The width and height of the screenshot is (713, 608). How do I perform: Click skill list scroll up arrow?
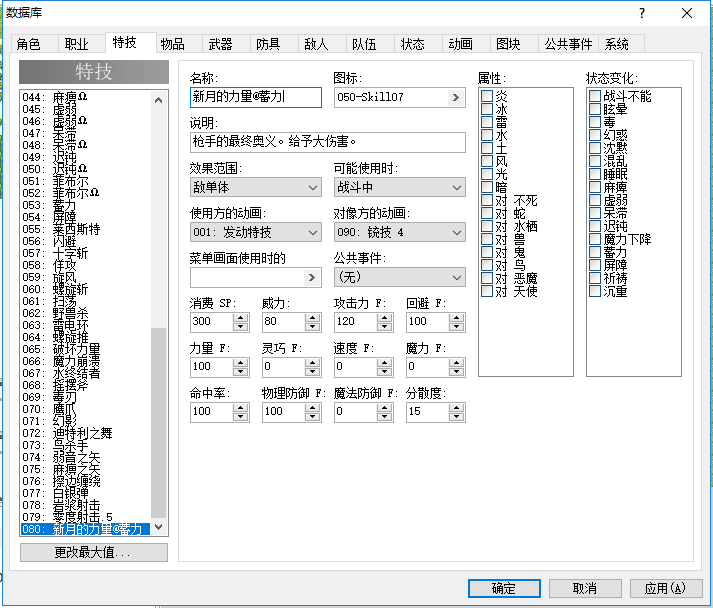tap(158, 100)
